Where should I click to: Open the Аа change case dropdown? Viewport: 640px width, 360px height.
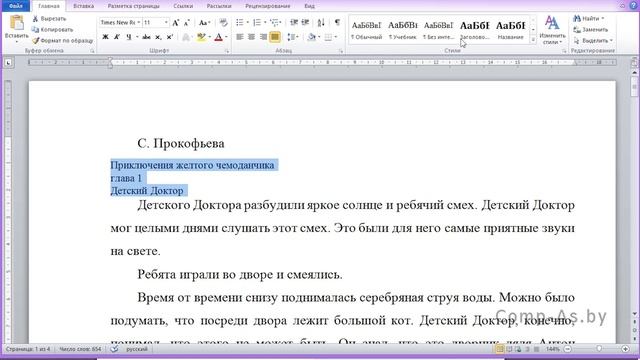coord(204,22)
